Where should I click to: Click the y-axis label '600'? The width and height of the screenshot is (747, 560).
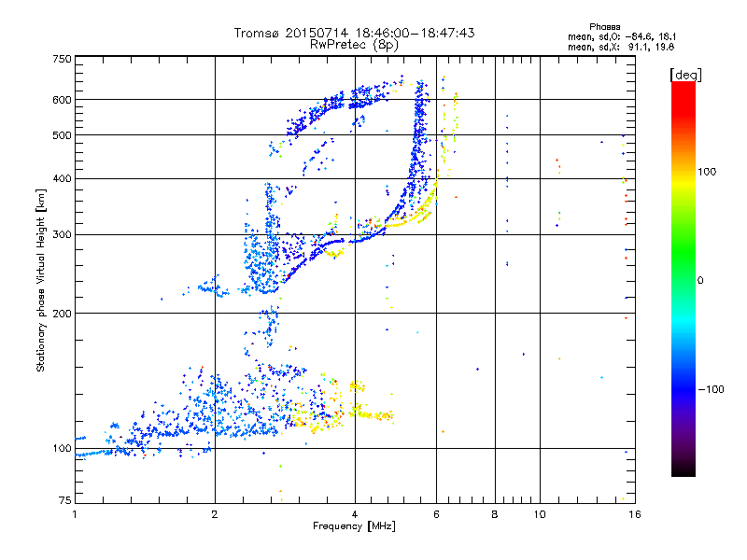click(x=62, y=100)
